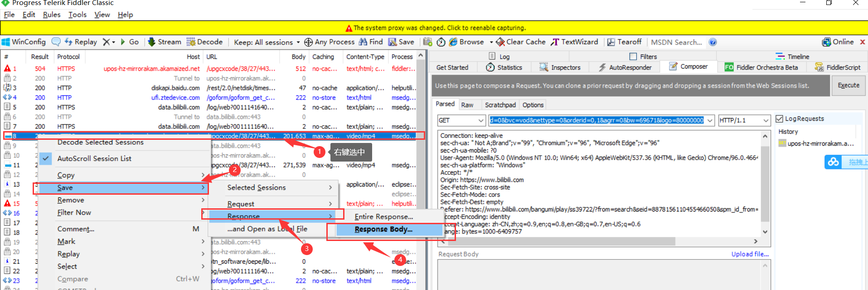Viewport: 868px width, 290px height.
Task: Open the Get Started tab
Action: pos(452,67)
